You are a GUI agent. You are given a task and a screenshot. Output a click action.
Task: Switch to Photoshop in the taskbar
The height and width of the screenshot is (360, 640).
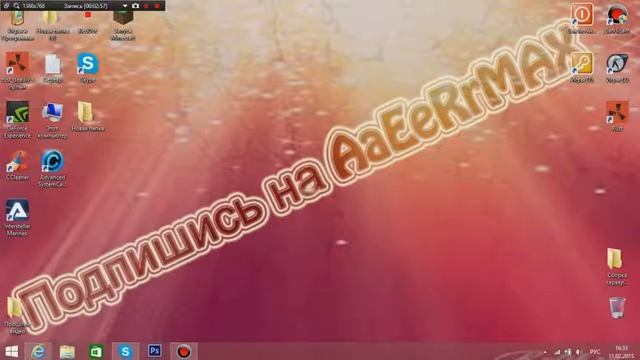[x=154, y=351]
